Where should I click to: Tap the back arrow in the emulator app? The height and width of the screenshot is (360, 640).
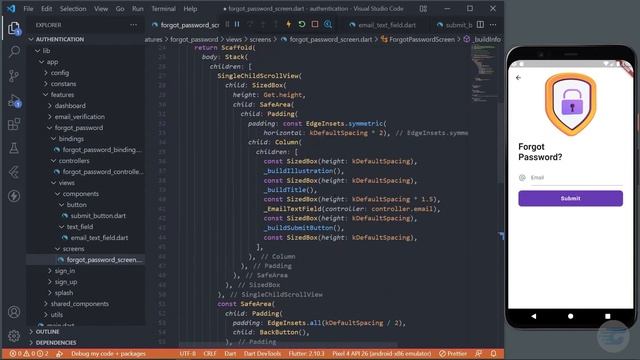coord(518,78)
